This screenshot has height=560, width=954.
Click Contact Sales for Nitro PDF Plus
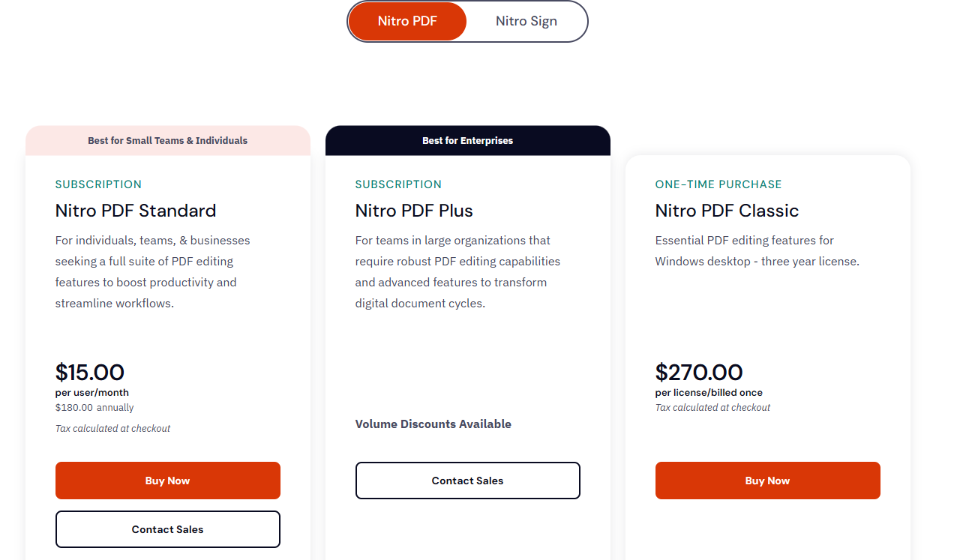[x=467, y=481]
